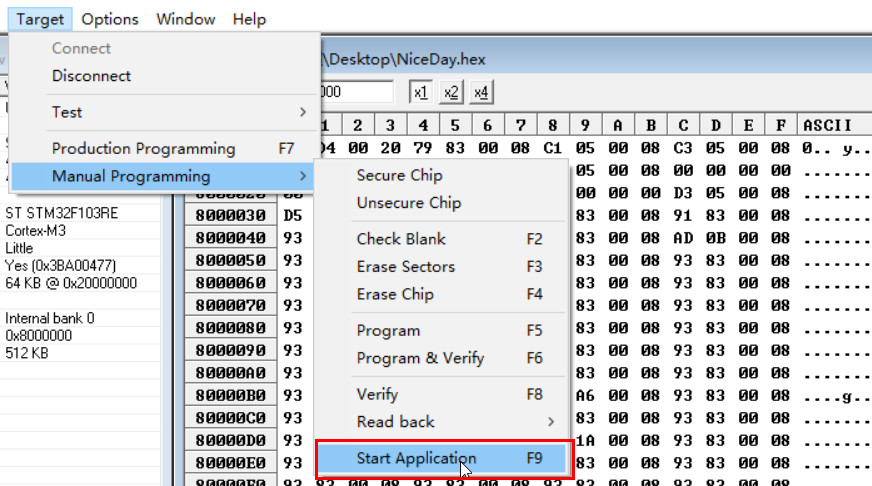Run Check Blank
Screen dimensions: 872x486
point(442,239)
